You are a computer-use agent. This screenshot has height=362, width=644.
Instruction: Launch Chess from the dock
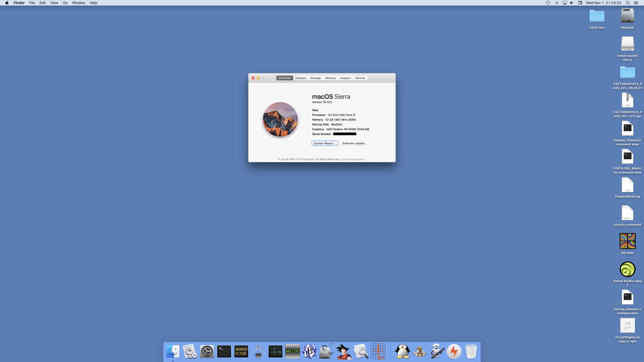click(x=420, y=351)
